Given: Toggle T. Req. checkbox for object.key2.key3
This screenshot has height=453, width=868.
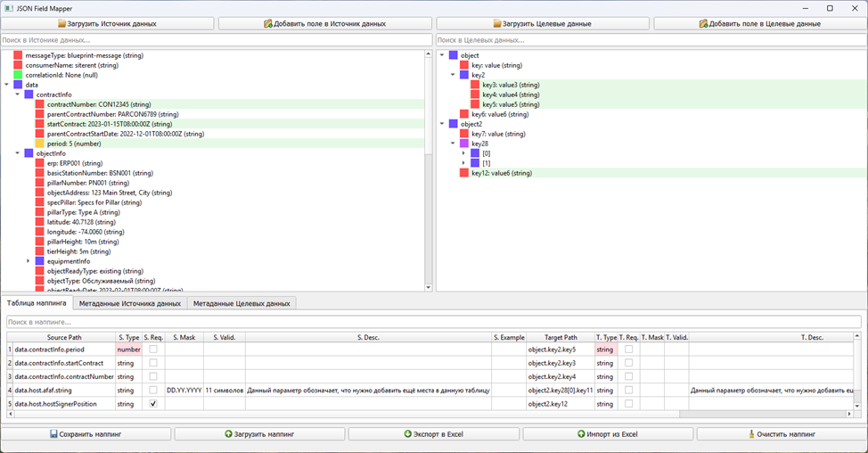Looking at the screenshot, I should point(629,363).
